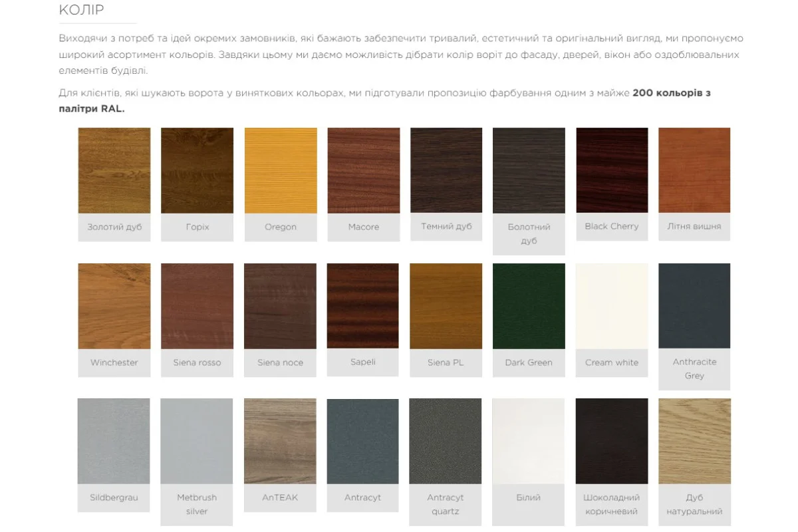This screenshot has height=532, width=798.
Task: Click the "Sapeli" caption text
Action: pyautogui.click(x=363, y=362)
